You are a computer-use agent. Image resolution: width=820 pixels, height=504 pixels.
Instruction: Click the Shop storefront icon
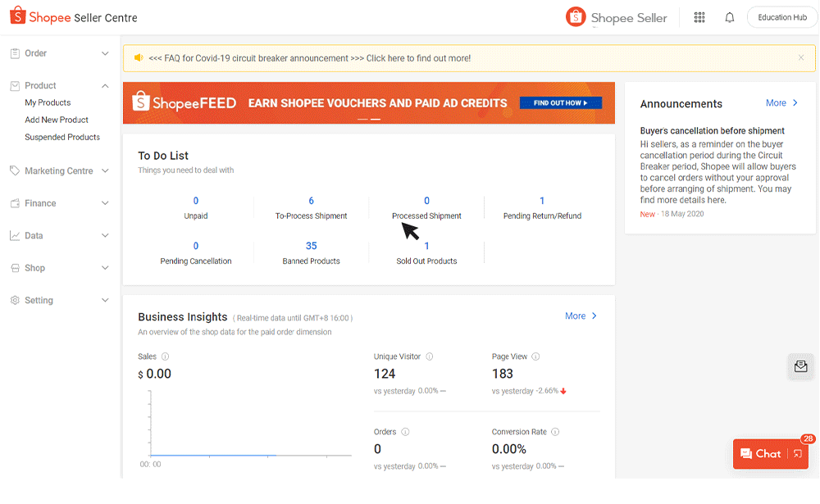[15, 268]
